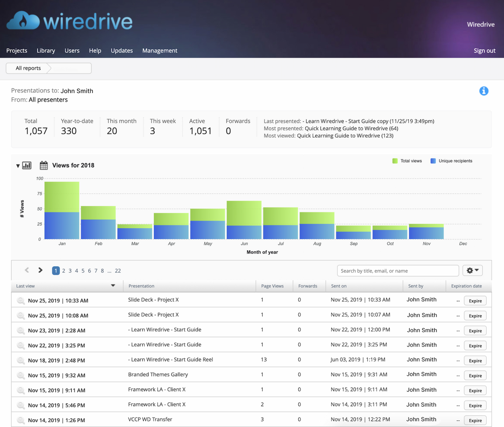Expire the Nov 25 10:33 AM presentation
This screenshot has height=427, width=504.
[x=475, y=301]
